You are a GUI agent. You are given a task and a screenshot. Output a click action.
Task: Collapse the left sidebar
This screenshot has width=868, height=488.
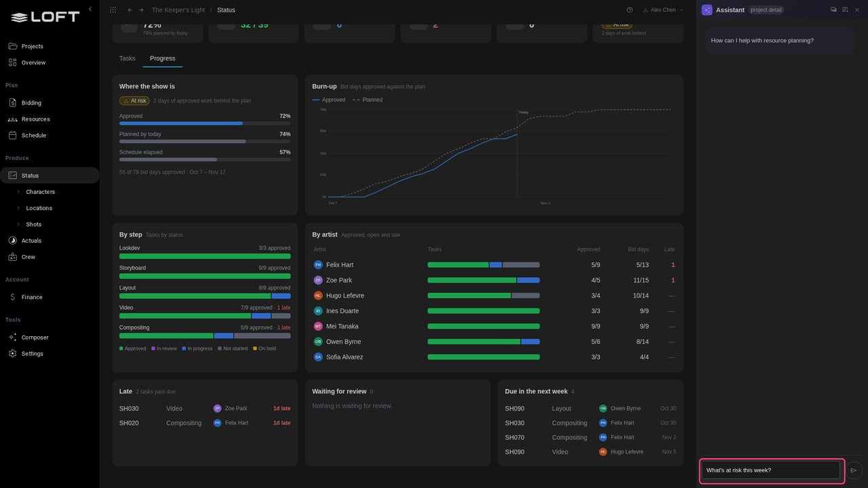(x=90, y=9)
